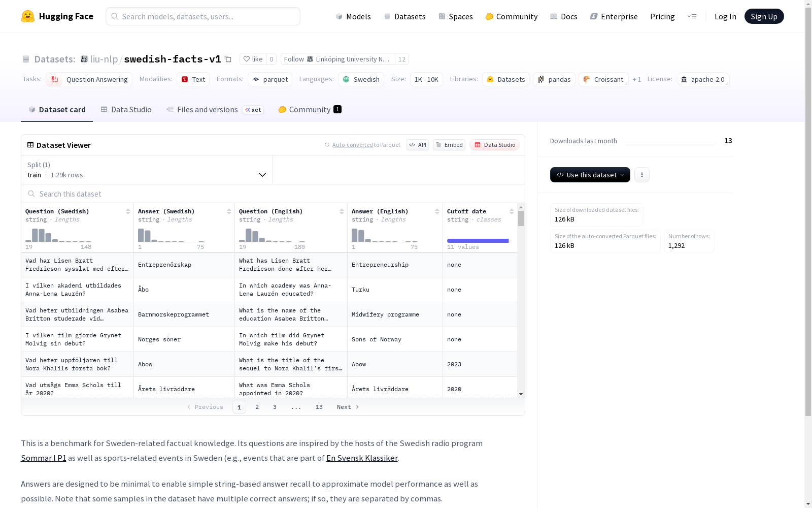Expand the Split train dropdown

(x=147, y=170)
